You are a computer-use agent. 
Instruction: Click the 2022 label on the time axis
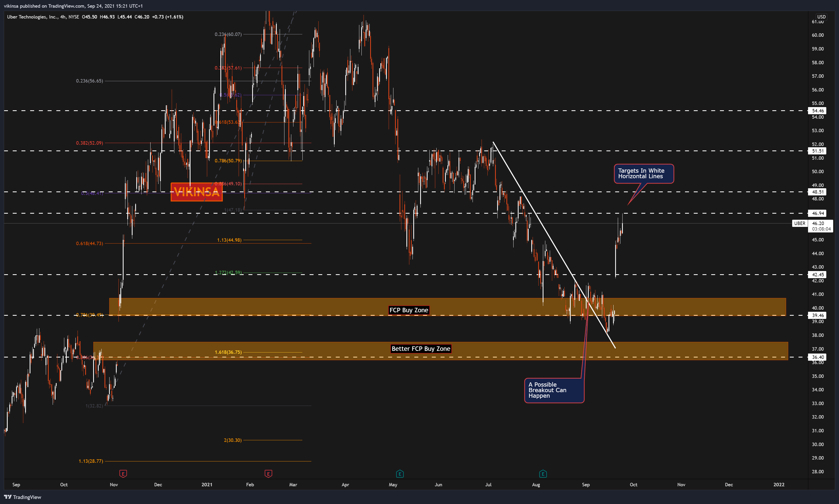click(779, 485)
